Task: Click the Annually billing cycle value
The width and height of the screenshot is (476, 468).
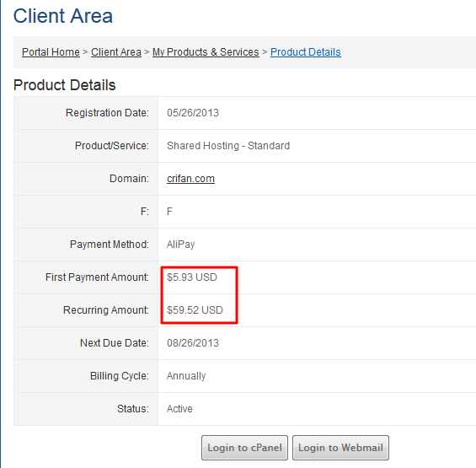Action: 186,376
